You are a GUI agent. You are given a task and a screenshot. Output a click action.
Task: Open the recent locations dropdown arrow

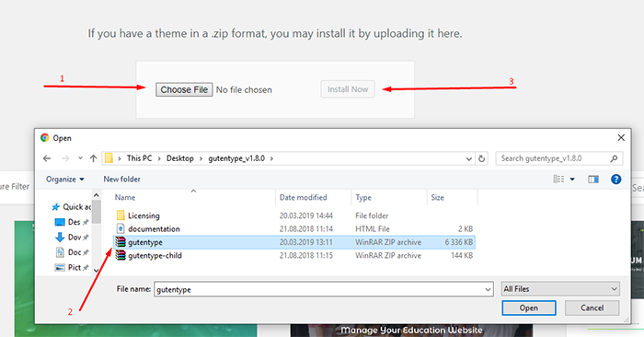[80, 158]
